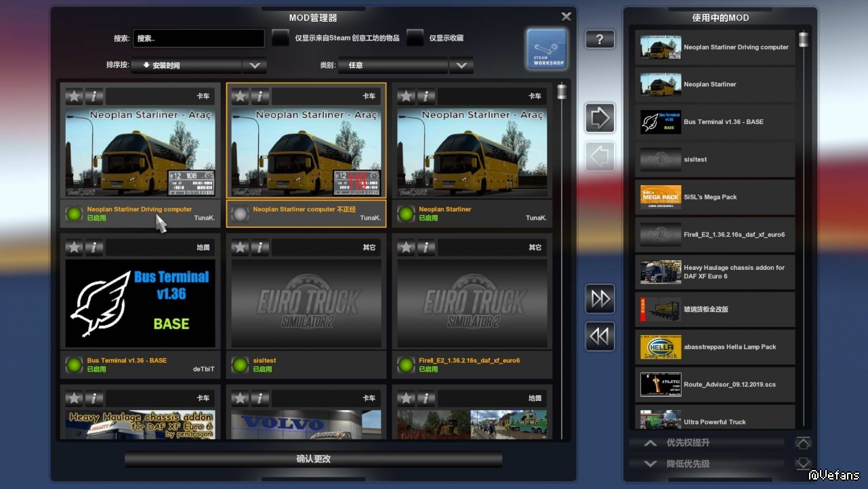Star the sisltest mod card
Image resolution: width=868 pixels, height=489 pixels.
click(240, 248)
